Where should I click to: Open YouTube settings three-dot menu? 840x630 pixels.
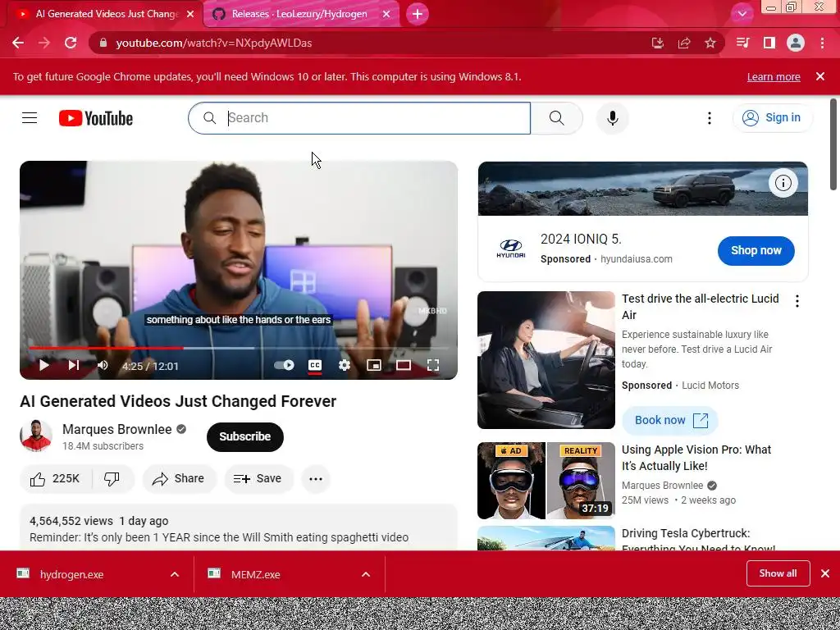point(710,118)
